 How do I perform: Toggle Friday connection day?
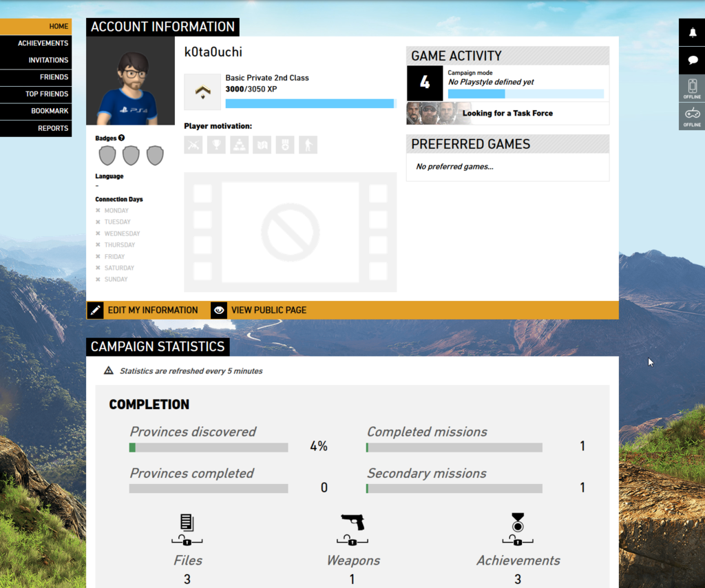coord(110,257)
